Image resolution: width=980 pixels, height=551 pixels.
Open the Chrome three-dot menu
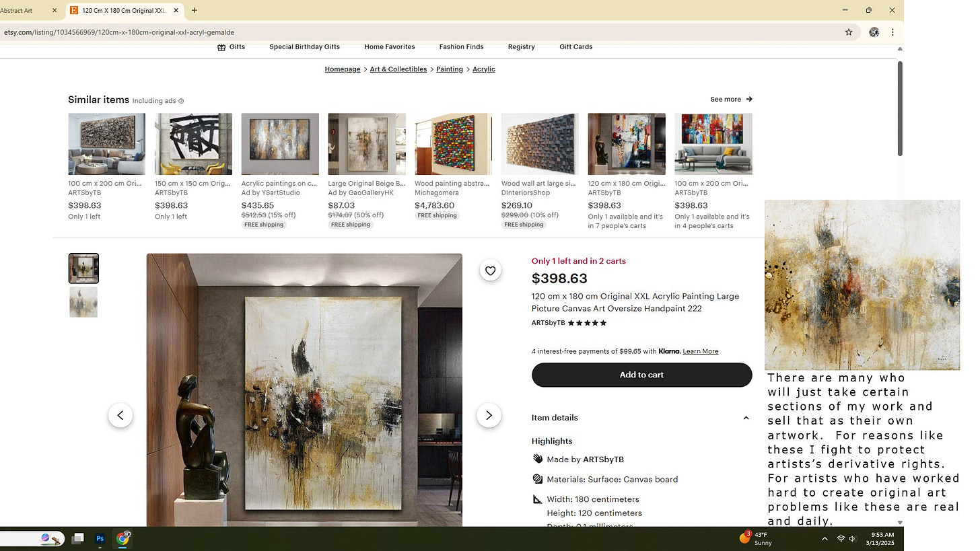[x=893, y=32]
